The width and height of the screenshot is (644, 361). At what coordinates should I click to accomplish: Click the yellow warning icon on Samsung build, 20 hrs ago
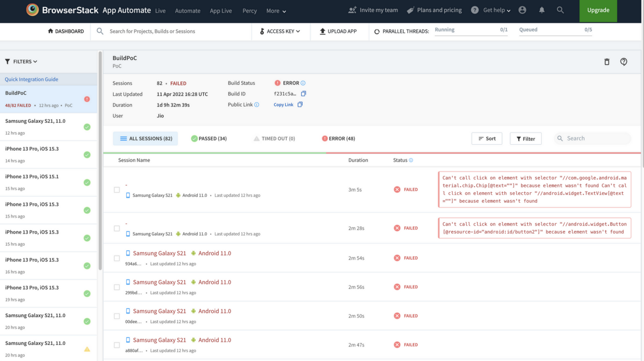pos(87,349)
